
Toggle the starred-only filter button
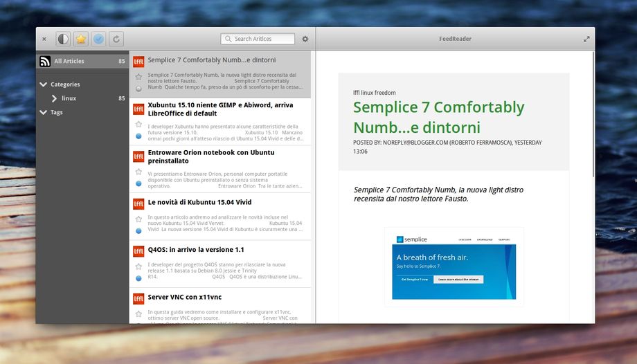pos(81,39)
